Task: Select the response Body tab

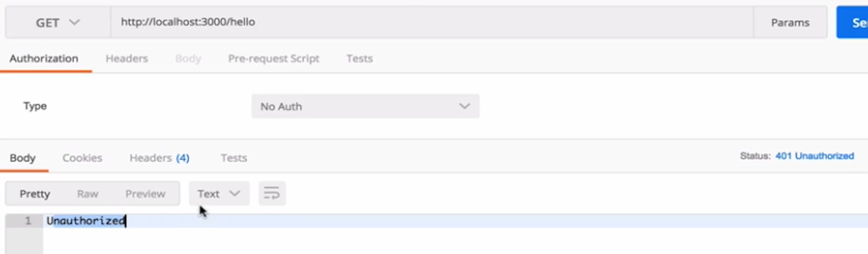Action: 23,158
